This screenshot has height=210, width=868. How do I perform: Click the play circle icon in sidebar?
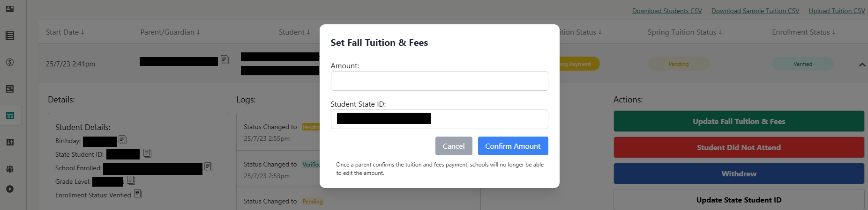pyautogui.click(x=10, y=189)
